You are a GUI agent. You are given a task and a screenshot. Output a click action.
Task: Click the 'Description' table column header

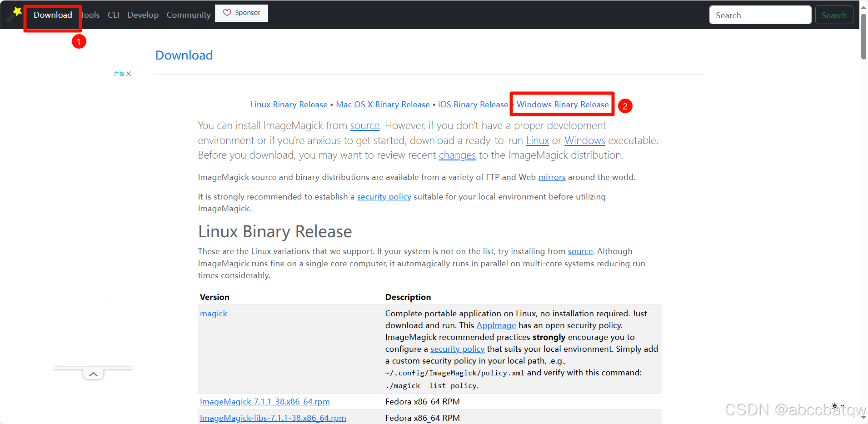coord(408,297)
